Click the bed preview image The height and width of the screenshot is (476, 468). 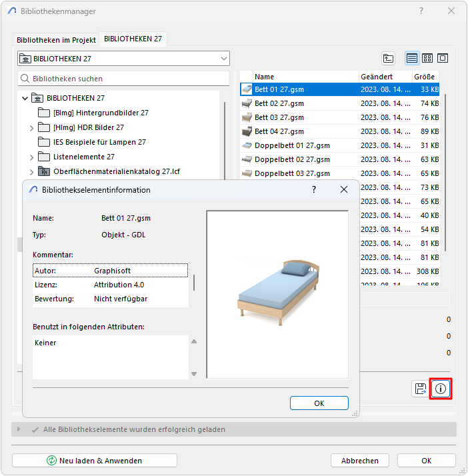[x=277, y=295]
